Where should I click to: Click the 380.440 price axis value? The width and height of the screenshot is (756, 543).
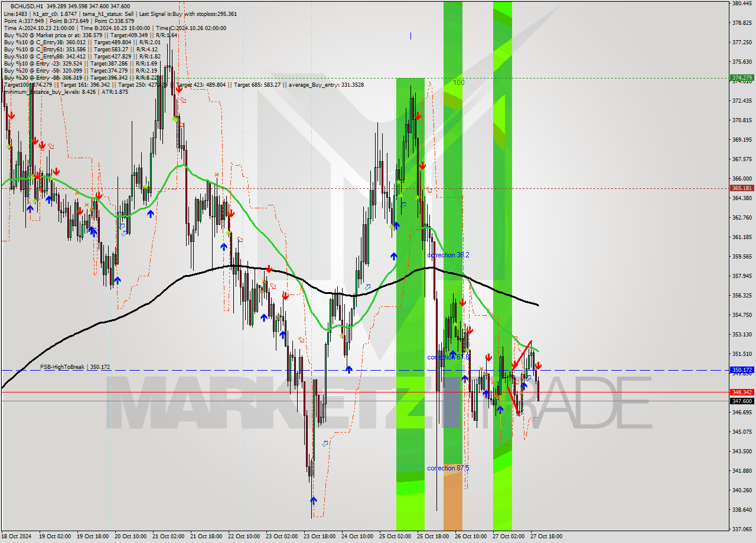click(x=741, y=4)
